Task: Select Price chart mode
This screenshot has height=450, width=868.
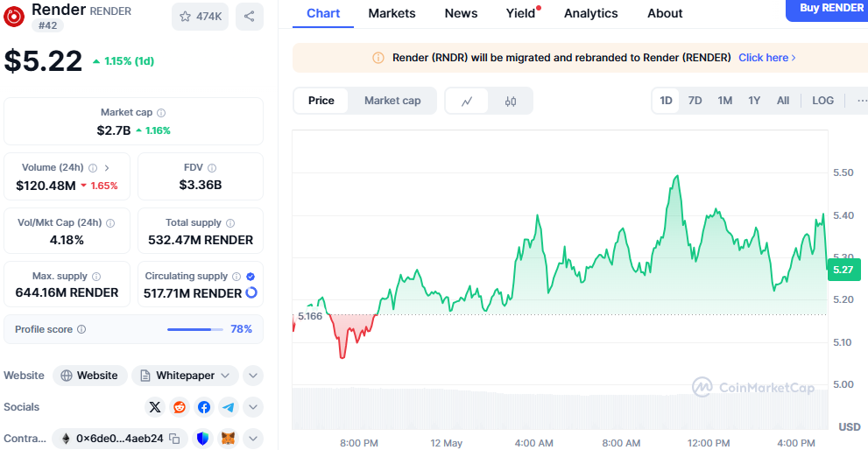Action: 321,101
